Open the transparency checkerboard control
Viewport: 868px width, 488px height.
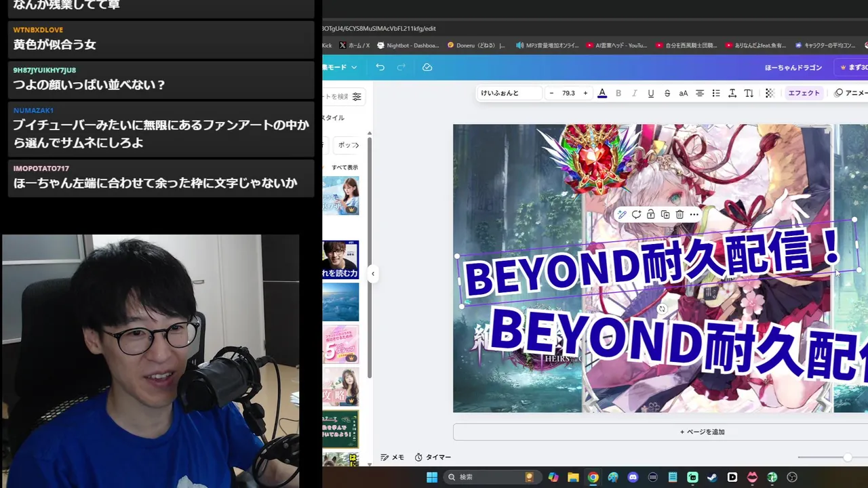click(770, 93)
